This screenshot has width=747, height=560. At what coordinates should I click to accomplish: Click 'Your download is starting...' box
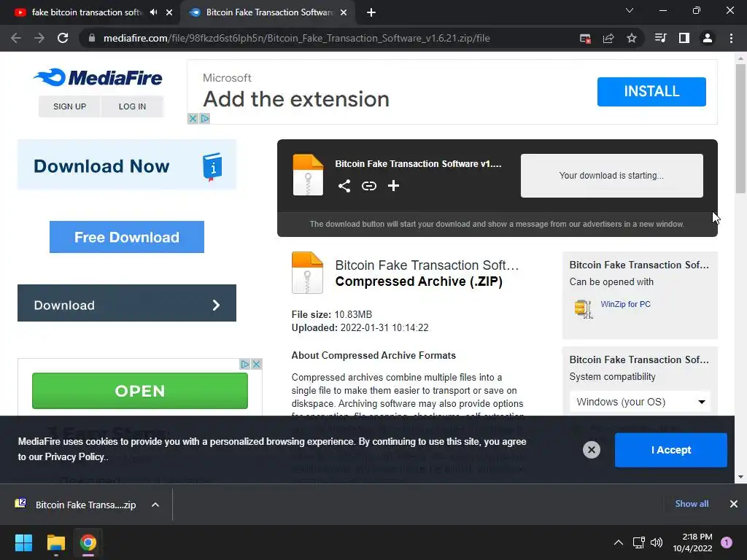point(612,175)
